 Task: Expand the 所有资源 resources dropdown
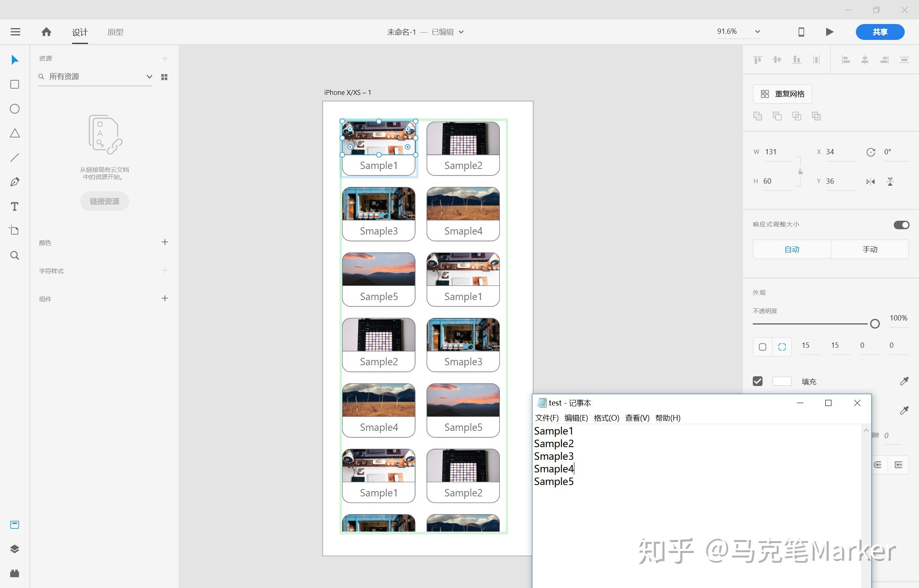tap(149, 77)
